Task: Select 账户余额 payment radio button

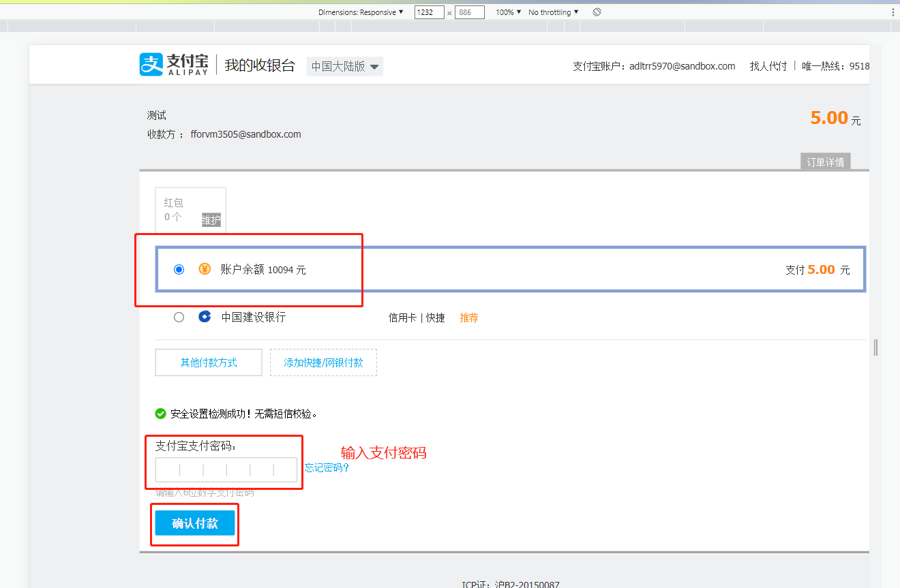Action: point(179,270)
